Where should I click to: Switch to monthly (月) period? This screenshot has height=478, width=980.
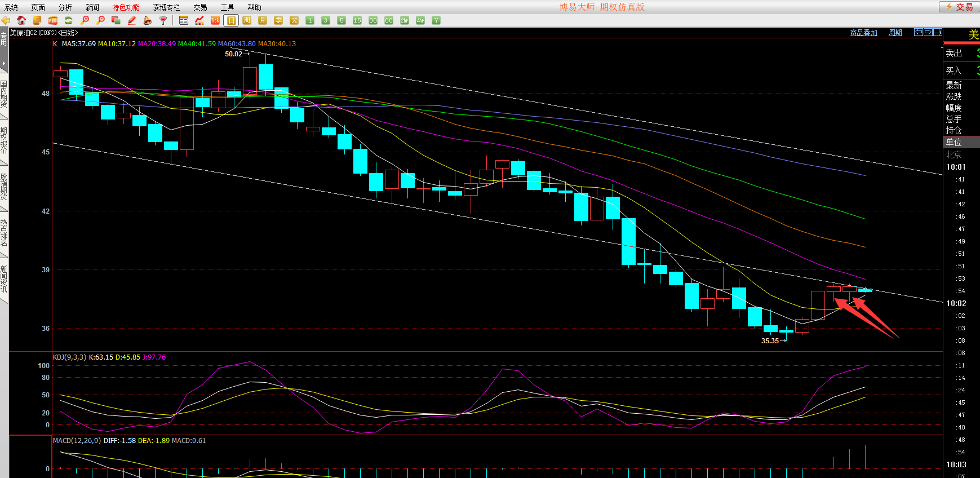(263, 20)
